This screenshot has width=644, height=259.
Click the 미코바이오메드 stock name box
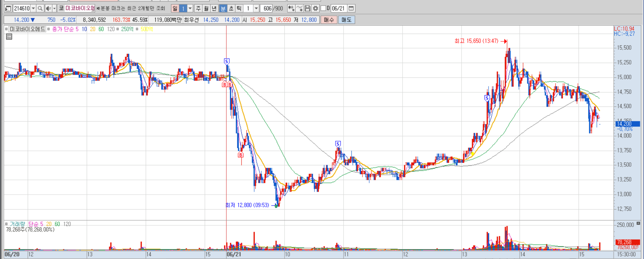click(80, 8)
